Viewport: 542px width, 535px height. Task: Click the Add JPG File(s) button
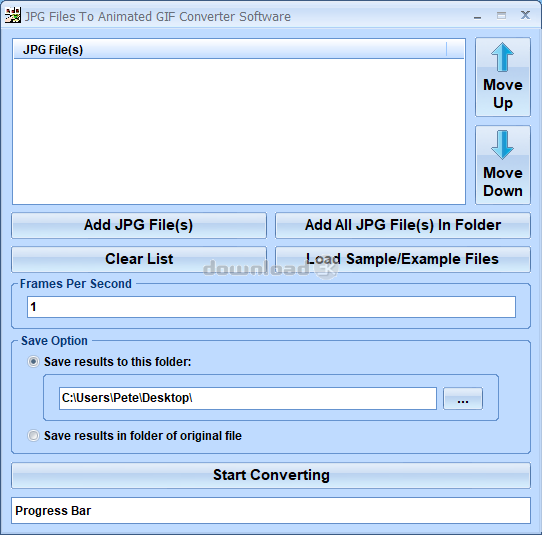pos(139,225)
